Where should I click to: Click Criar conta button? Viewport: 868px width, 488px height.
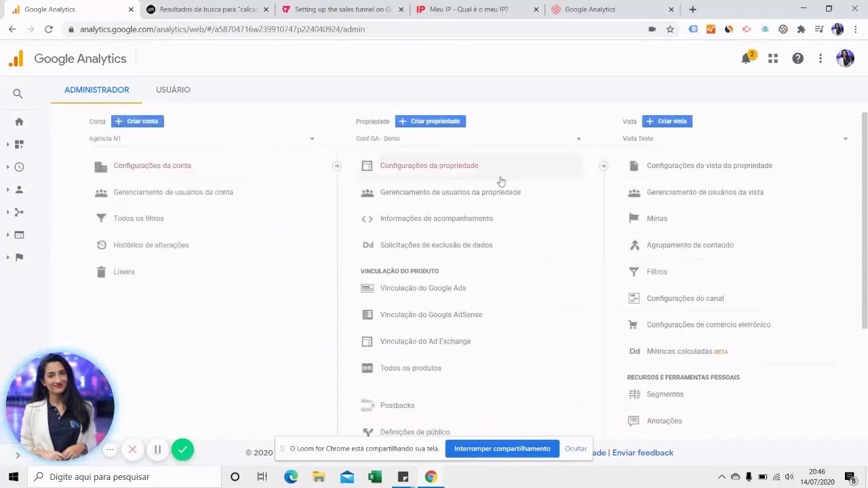(x=138, y=121)
